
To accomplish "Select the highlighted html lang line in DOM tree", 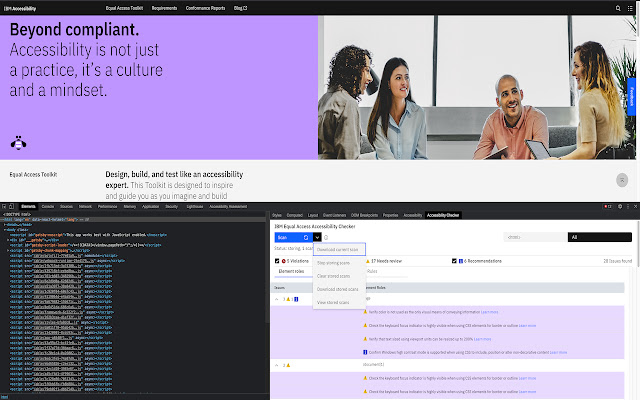I will 133,220.
